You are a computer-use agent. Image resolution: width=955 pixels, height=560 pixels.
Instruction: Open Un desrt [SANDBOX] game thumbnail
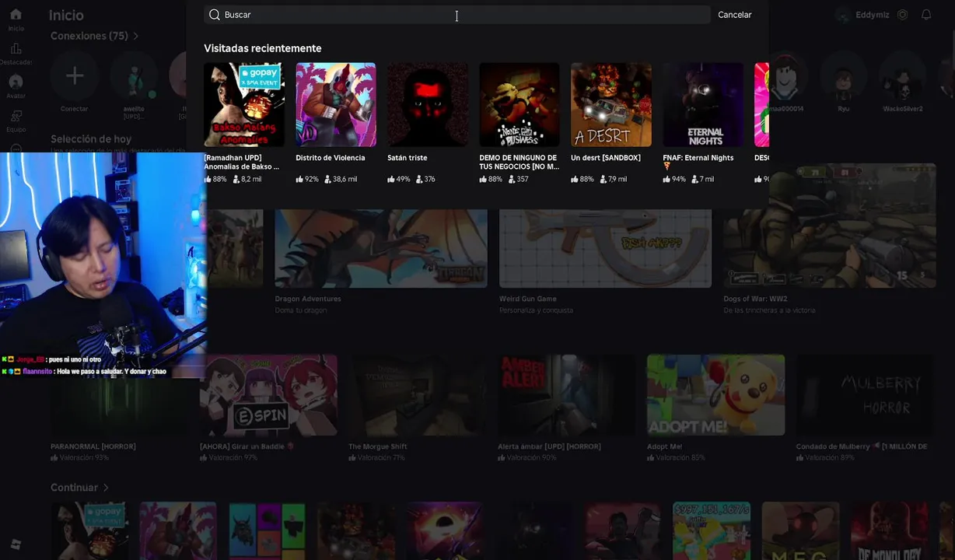(611, 105)
